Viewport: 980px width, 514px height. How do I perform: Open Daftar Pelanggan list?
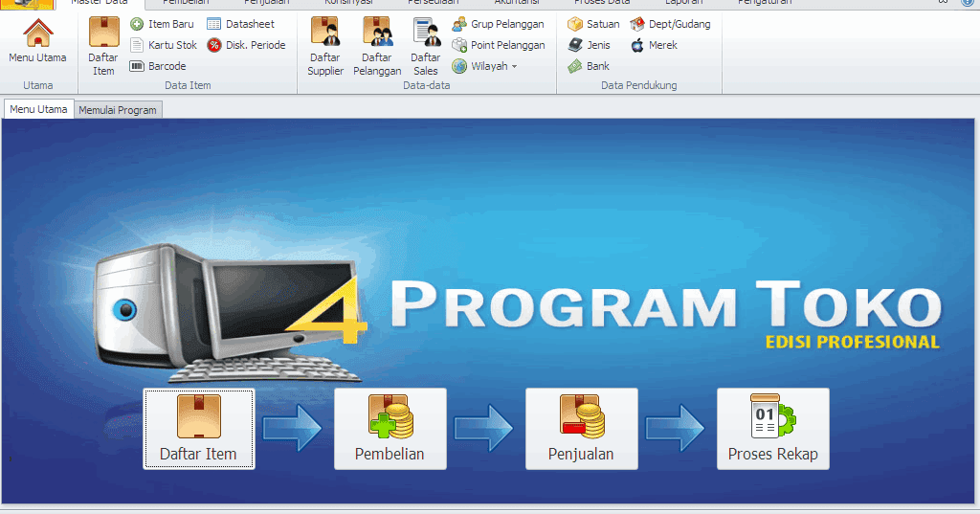(x=377, y=46)
